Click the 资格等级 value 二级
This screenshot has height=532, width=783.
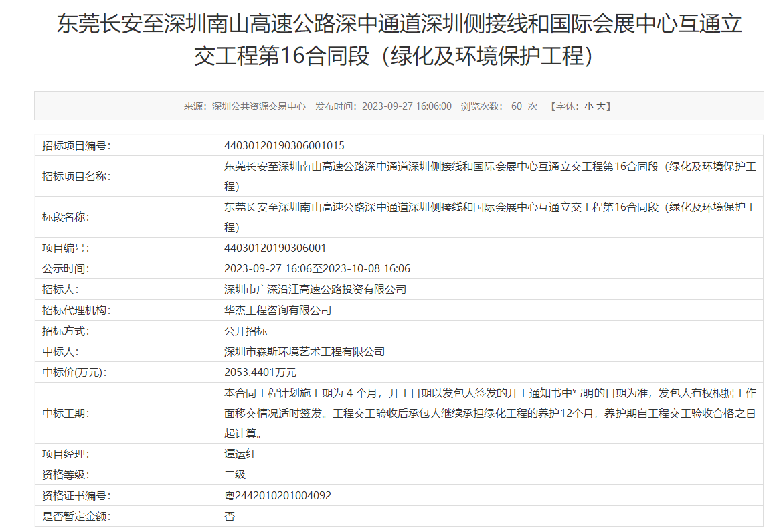coord(235,474)
